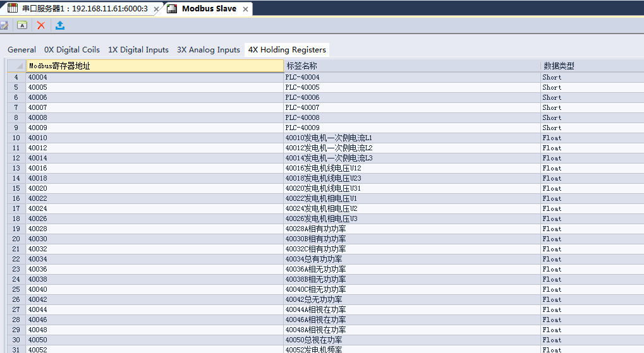Click the red X delete toolbar icon
Screen dimensions: 644x353
(x=40, y=25)
